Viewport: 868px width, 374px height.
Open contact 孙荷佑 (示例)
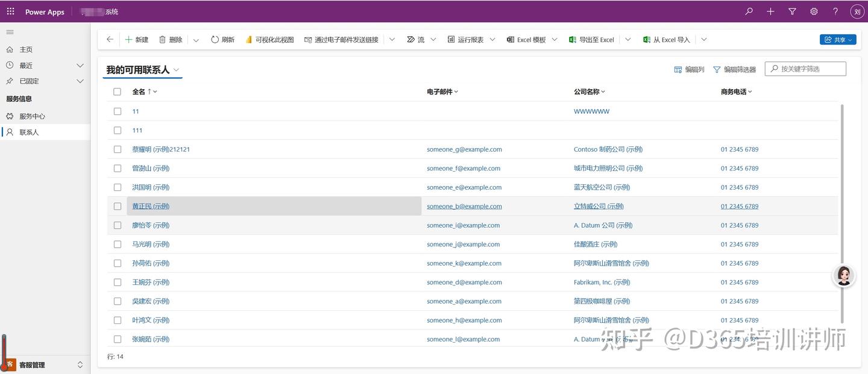(x=151, y=263)
